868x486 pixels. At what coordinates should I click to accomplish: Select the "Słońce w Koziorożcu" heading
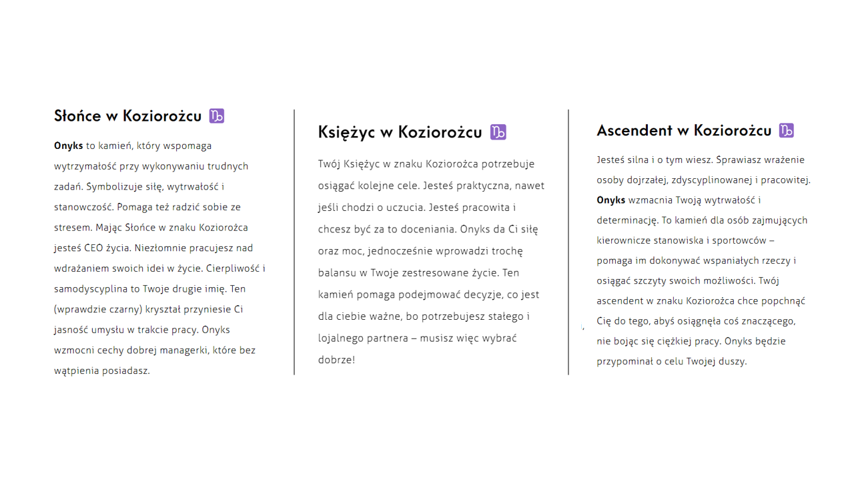(127, 116)
